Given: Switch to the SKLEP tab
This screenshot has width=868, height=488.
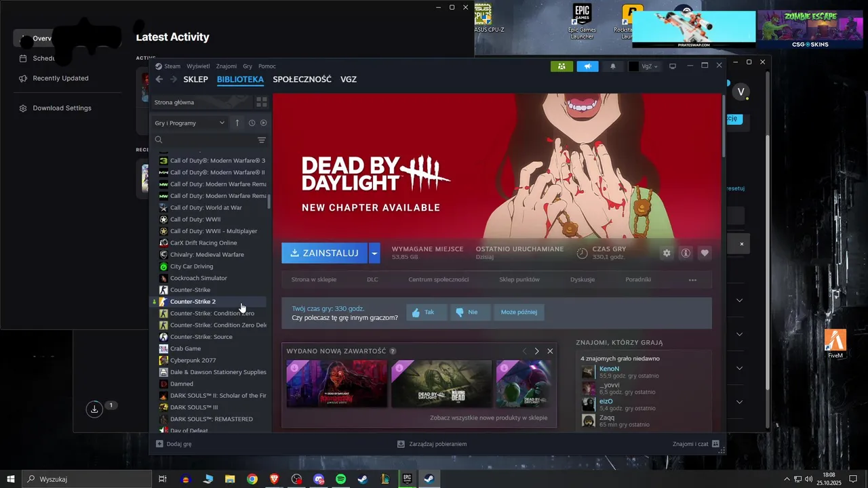Looking at the screenshot, I should (195, 79).
